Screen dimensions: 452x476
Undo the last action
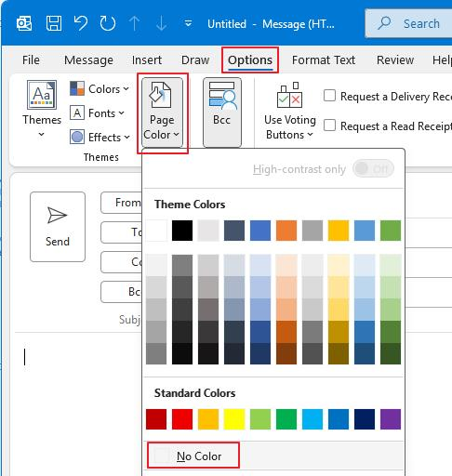coord(81,23)
